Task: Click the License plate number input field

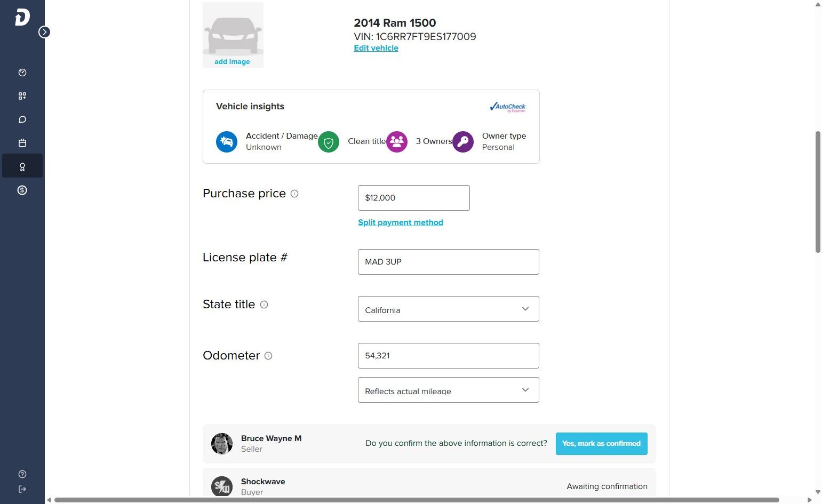Action: tap(448, 262)
